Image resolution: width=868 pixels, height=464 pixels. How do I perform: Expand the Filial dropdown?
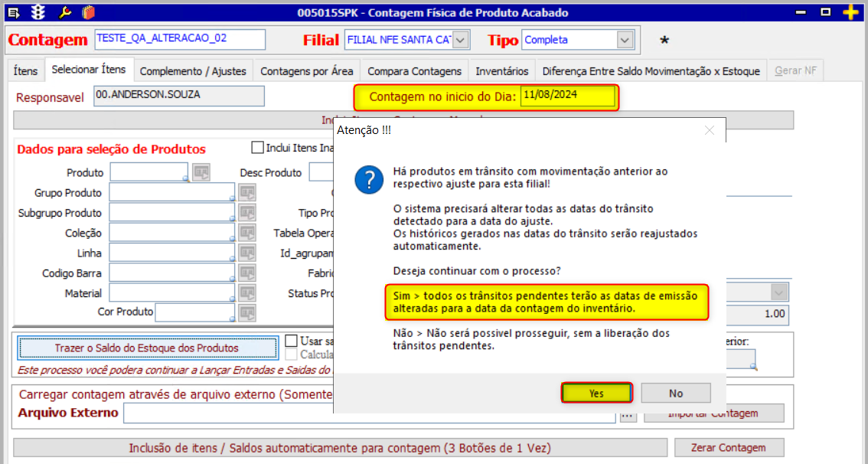(x=461, y=40)
